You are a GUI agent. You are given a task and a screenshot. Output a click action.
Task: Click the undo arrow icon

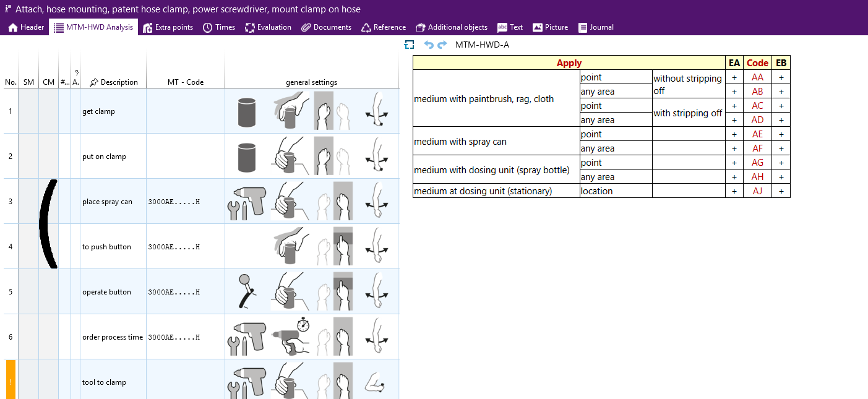click(429, 45)
